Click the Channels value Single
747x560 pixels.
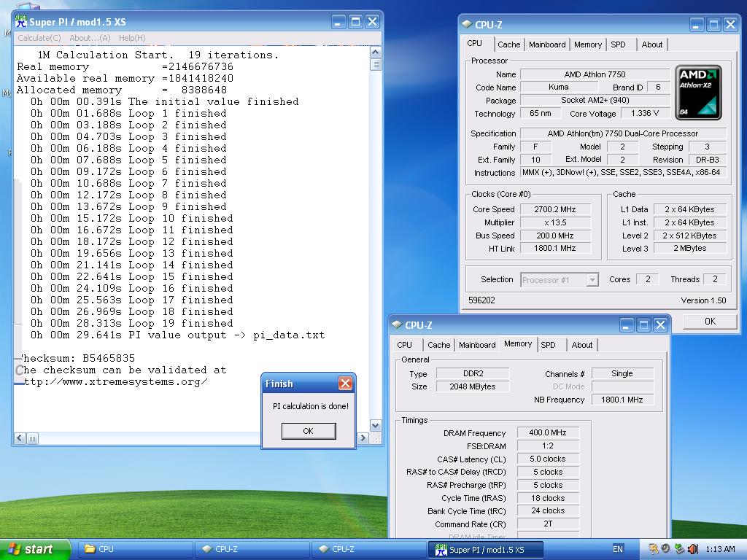pos(622,374)
